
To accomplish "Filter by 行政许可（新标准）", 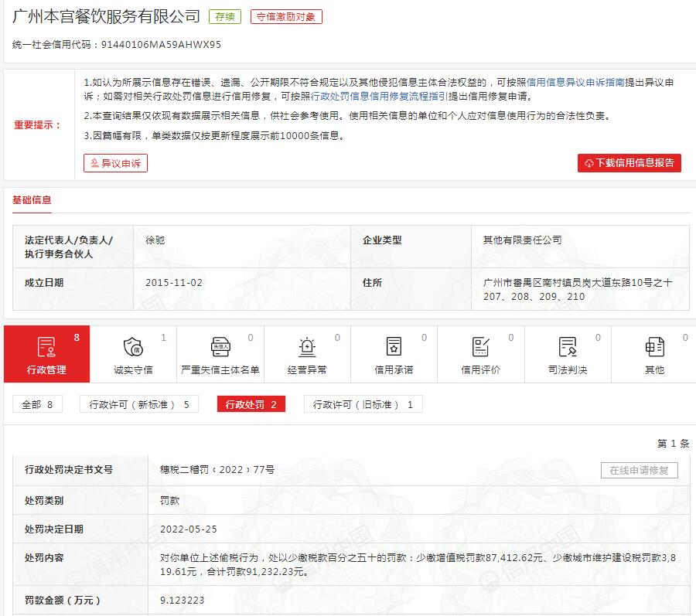I will [139, 404].
